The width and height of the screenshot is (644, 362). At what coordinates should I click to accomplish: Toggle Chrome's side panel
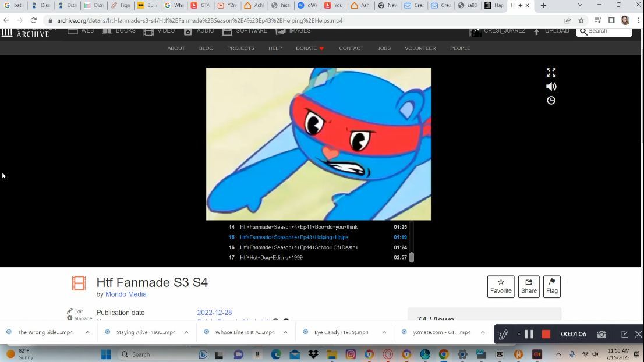point(611,20)
